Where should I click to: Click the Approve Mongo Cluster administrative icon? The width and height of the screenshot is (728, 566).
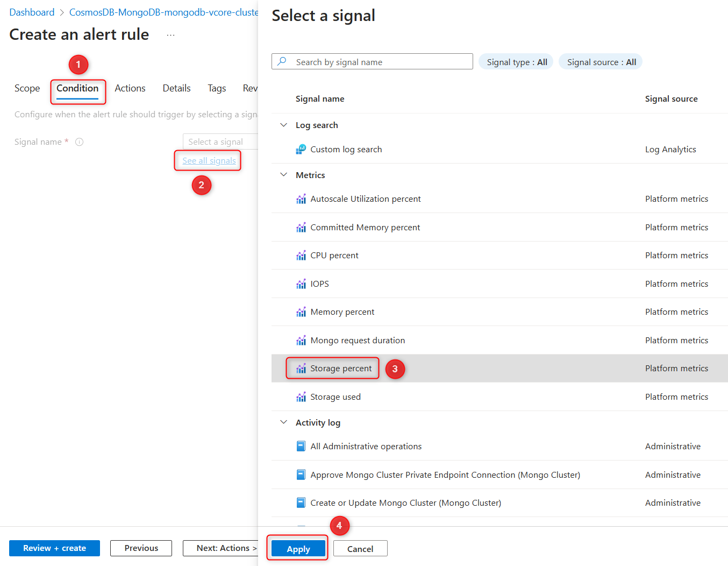pyautogui.click(x=301, y=475)
